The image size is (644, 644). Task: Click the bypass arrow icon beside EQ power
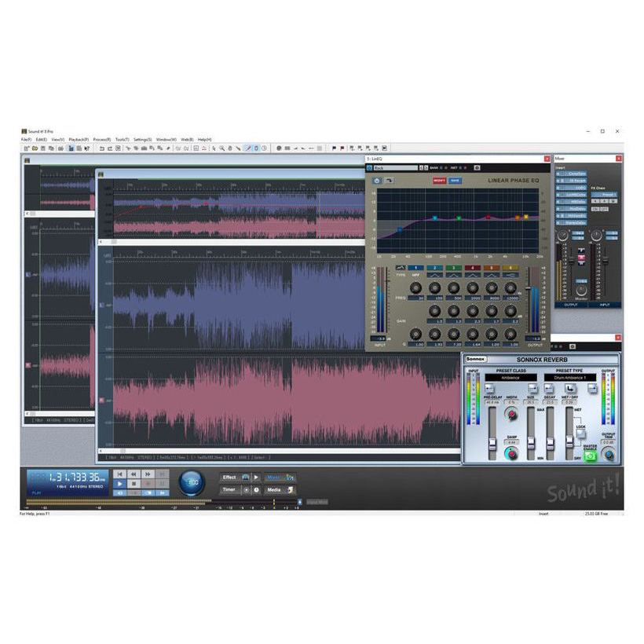[x=389, y=181]
